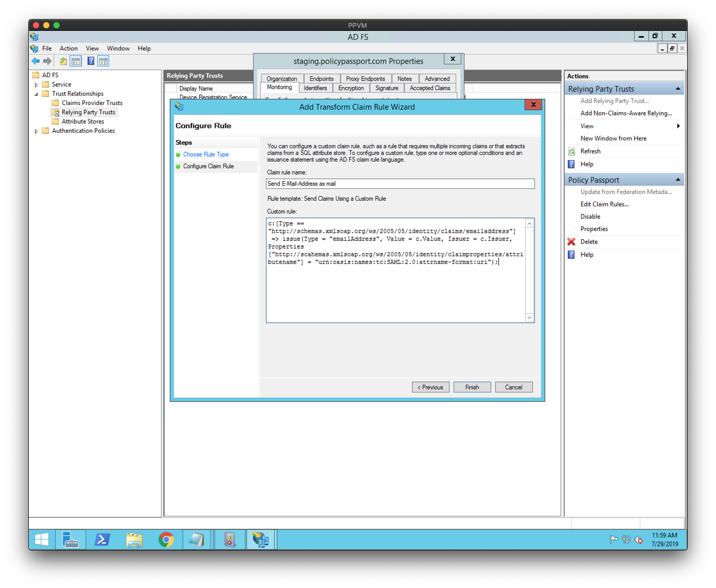Click the network tray icon
This screenshot has height=588, width=716.
tap(626, 540)
